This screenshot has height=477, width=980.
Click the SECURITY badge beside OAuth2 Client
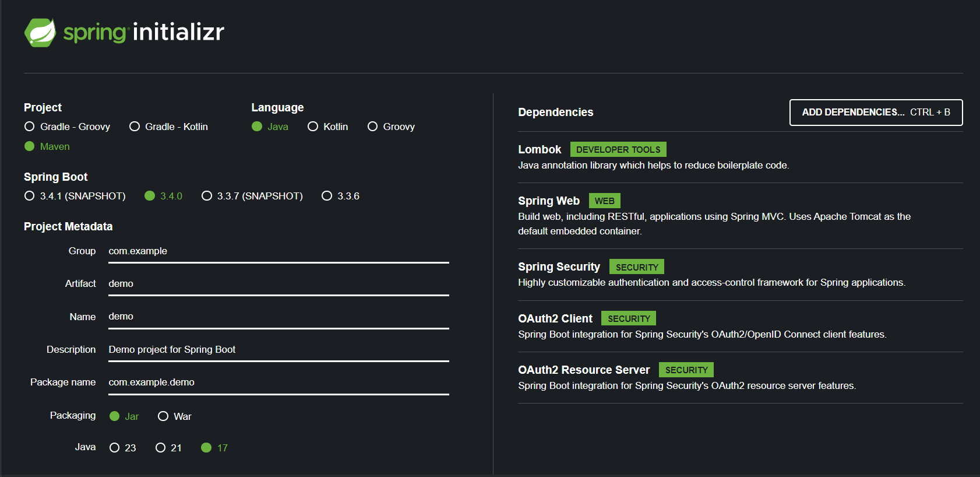[629, 318]
